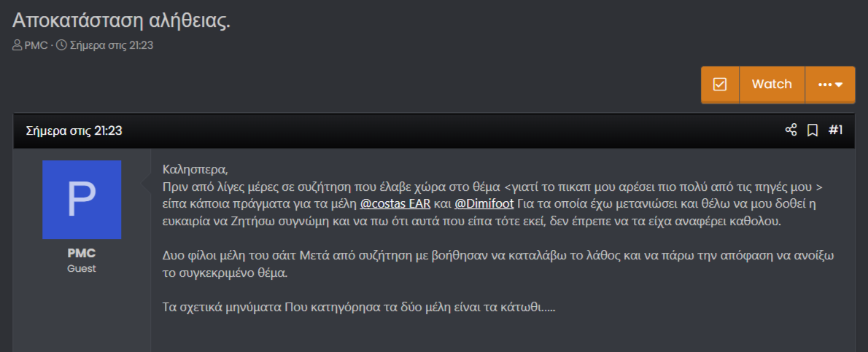Toggle the orange checkmark button

(720, 85)
